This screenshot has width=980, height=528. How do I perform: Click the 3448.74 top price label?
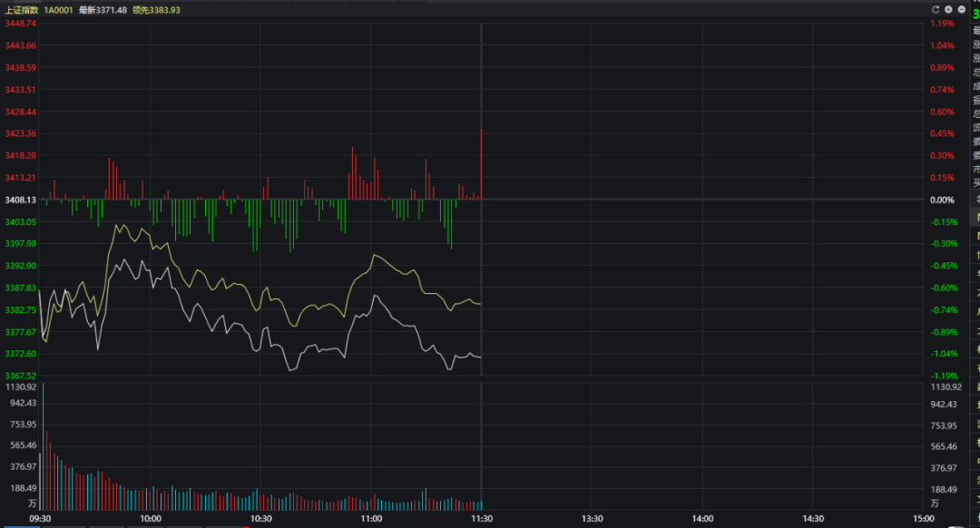click(x=20, y=24)
